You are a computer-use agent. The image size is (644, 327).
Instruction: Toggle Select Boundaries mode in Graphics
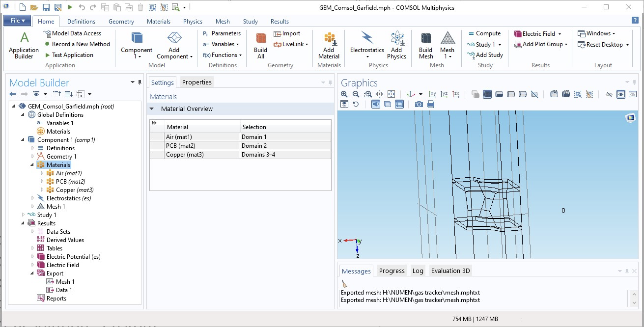[x=499, y=94]
